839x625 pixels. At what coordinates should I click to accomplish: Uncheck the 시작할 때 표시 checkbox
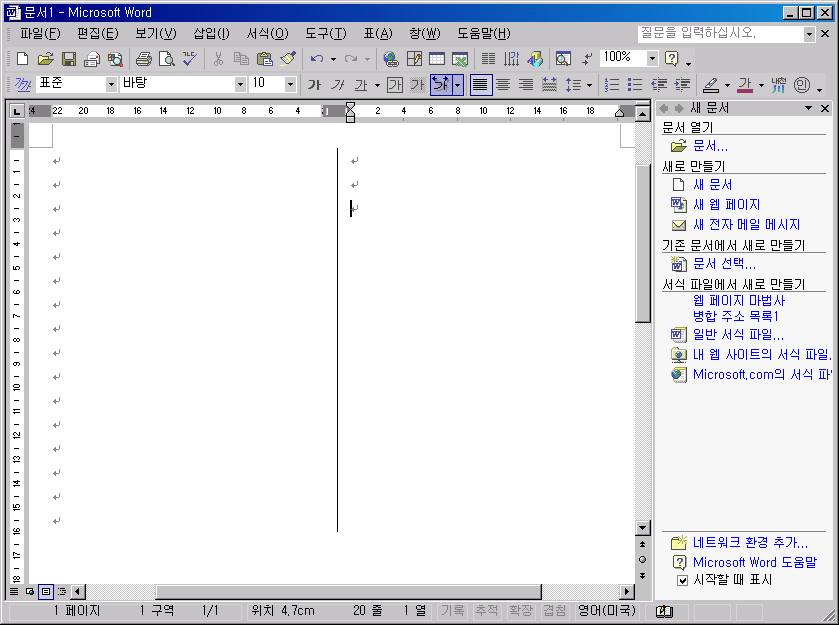[x=682, y=581]
